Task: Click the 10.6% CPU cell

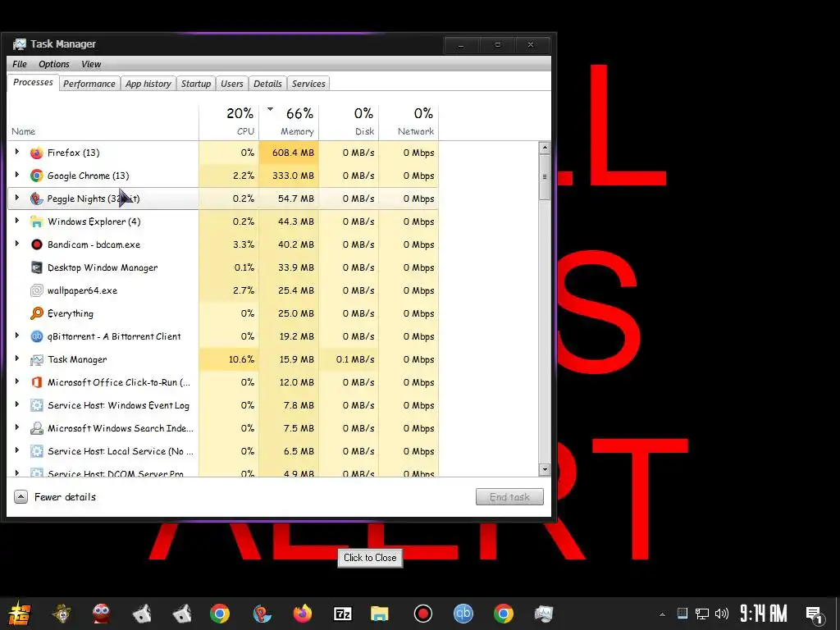Action: (x=229, y=359)
